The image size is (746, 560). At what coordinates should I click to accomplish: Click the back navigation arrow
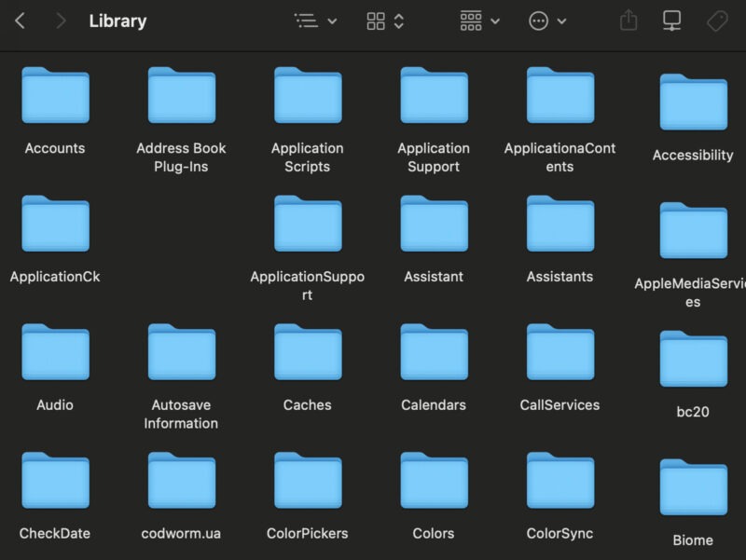tap(21, 20)
